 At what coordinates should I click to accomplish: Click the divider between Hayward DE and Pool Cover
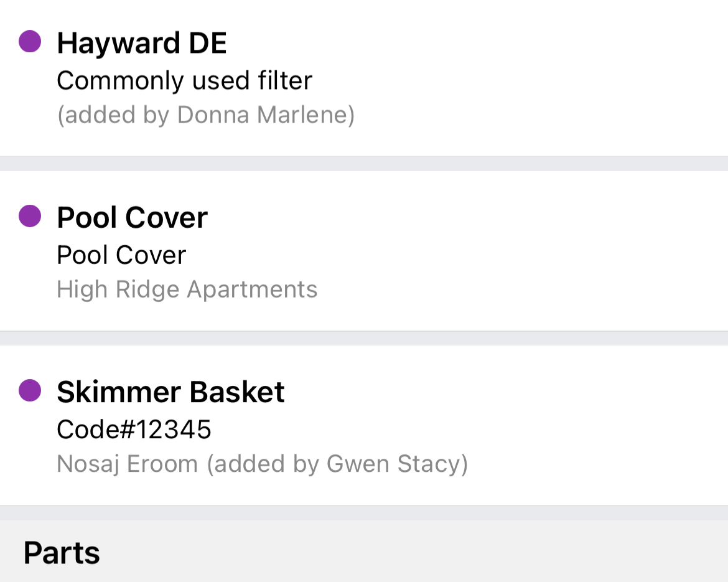coord(364,164)
